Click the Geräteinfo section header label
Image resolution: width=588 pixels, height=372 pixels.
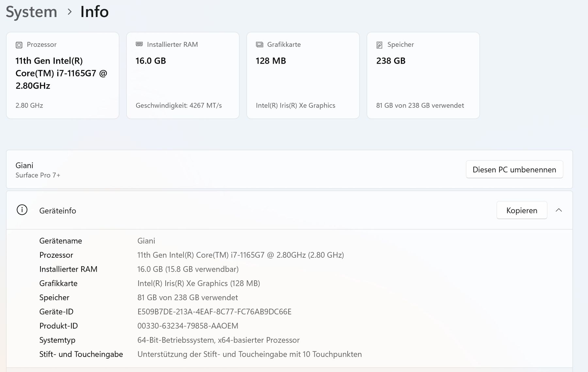(57, 211)
